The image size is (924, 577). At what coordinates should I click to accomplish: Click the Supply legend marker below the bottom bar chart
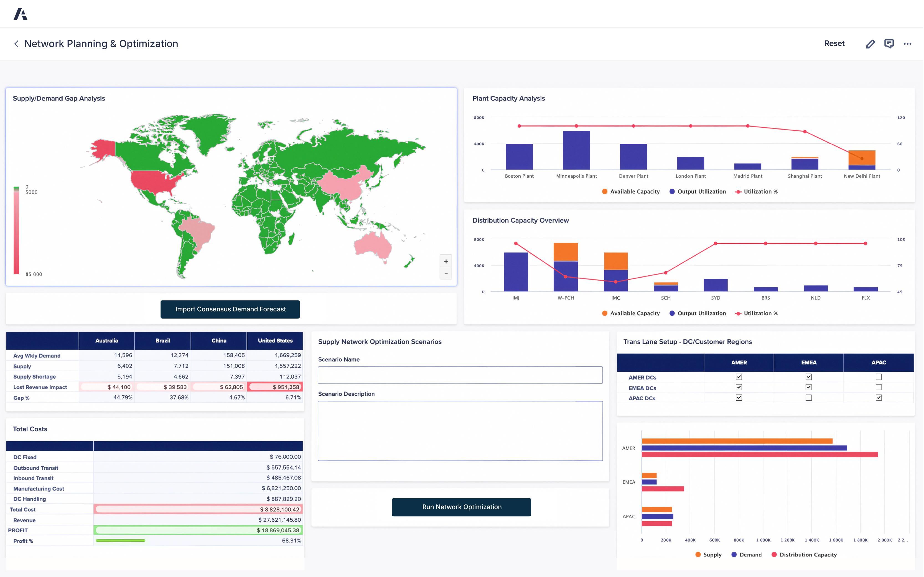tap(698, 555)
